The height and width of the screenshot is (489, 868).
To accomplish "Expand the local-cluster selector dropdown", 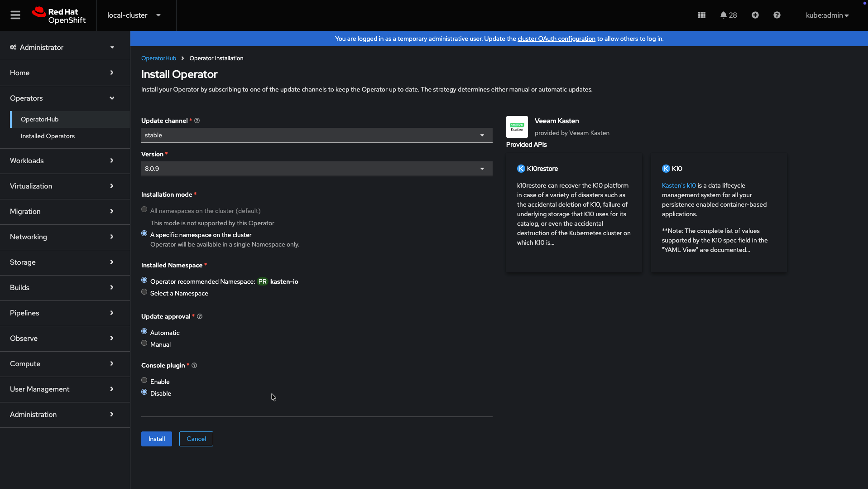I will [x=134, y=15].
